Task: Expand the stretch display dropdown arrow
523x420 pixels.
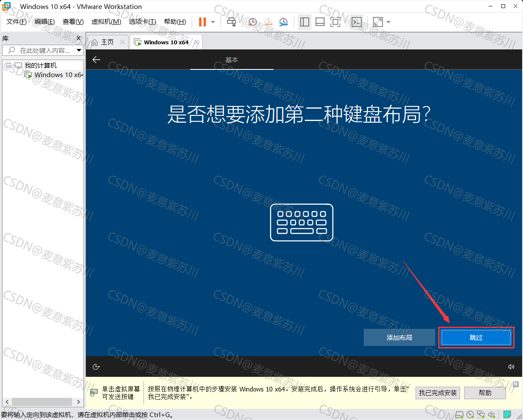Action: click(388, 22)
